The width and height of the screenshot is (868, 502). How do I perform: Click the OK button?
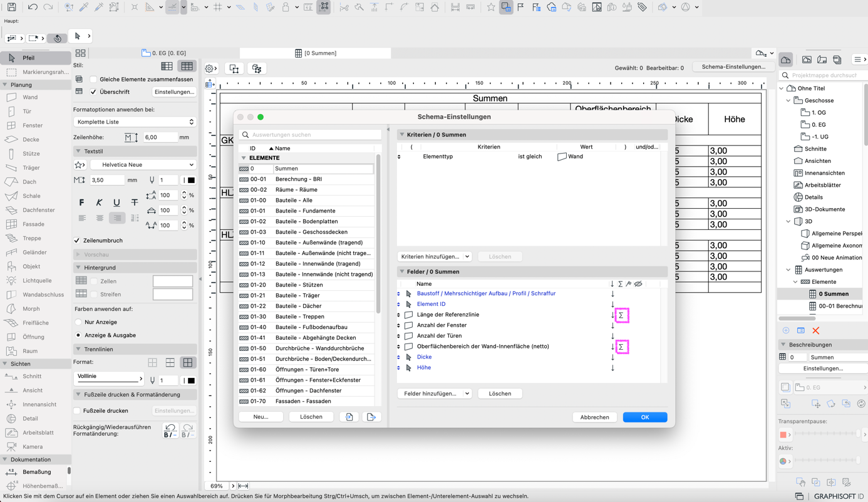[x=645, y=417]
